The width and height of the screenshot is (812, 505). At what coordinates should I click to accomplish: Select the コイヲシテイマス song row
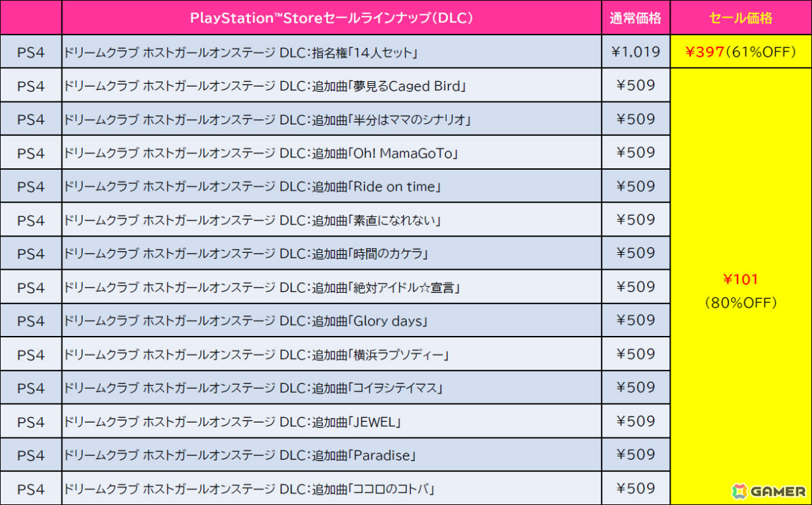(332, 387)
